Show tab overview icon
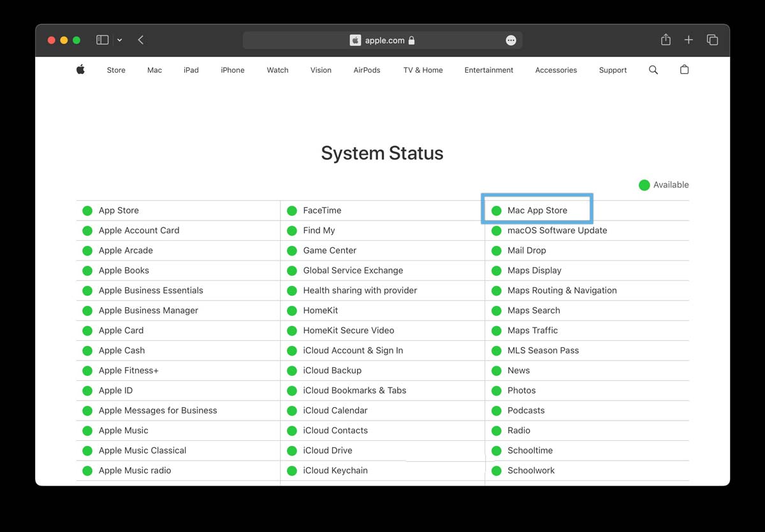Image resolution: width=765 pixels, height=532 pixels. pyautogui.click(x=712, y=40)
